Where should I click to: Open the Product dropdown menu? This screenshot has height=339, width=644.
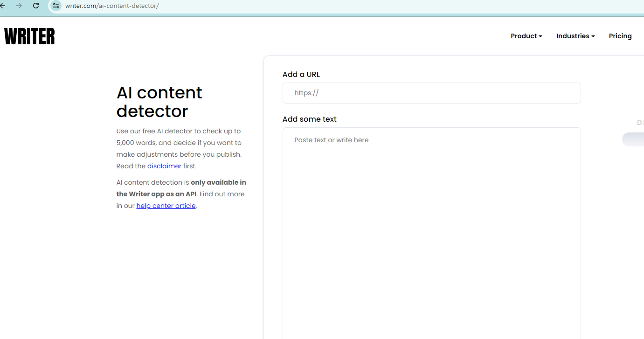tap(526, 36)
